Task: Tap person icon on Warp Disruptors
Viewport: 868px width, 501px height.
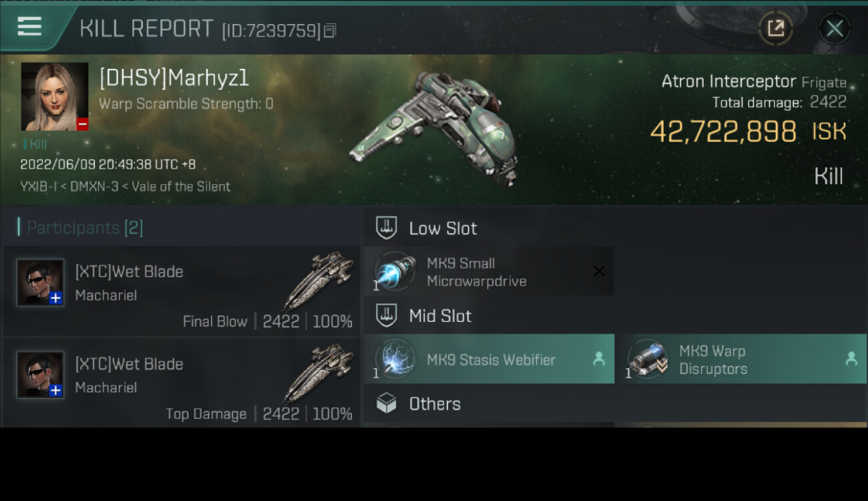Action: coord(851,359)
